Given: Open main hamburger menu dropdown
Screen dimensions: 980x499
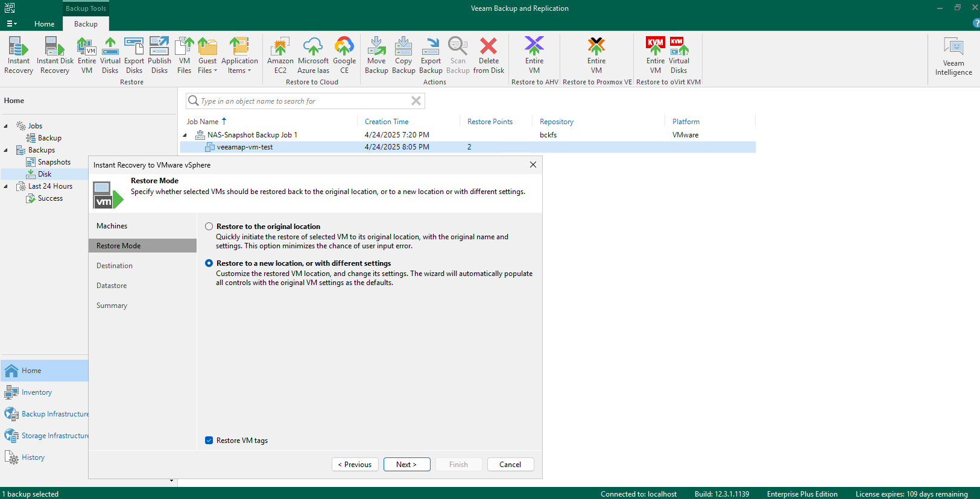Looking at the screenshot, I should click(x=11, y=24).
